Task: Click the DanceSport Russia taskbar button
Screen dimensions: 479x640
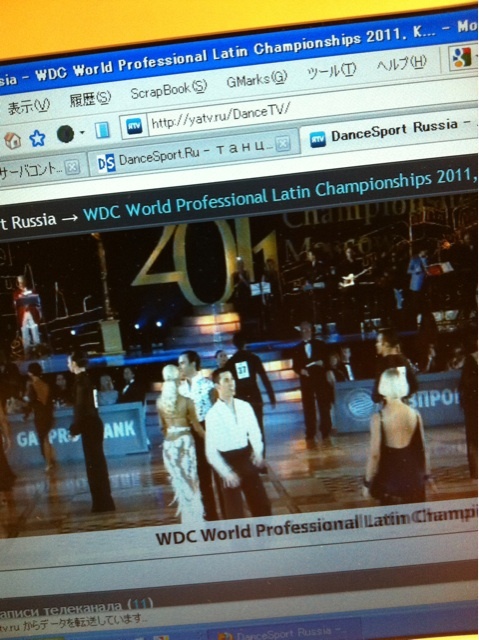Action: point(284,633)
